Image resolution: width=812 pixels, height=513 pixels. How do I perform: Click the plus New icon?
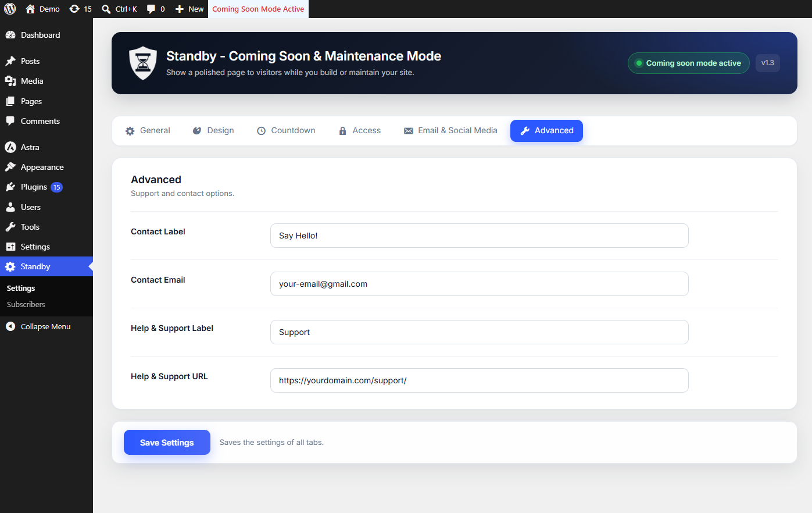[x=180, y=9]
